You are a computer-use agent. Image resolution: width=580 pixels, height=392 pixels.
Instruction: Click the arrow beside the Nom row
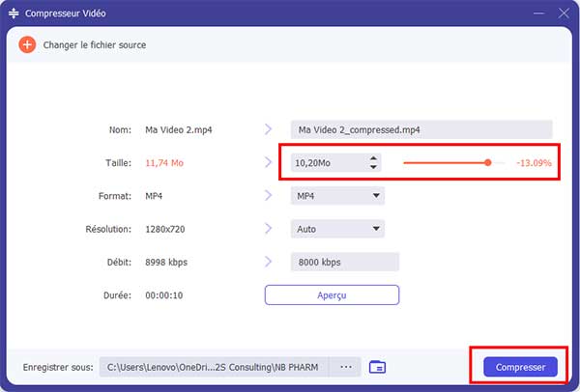268,129
